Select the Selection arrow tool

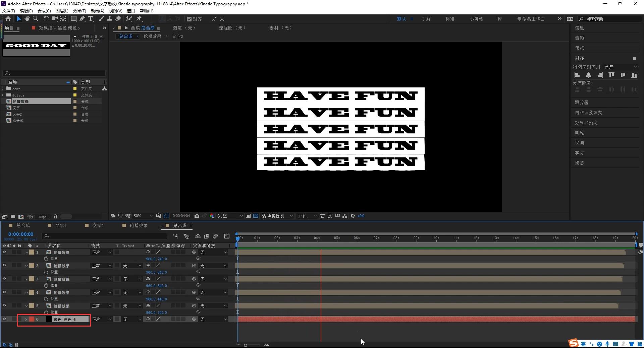pyautogui.click(x=19, y=19)
